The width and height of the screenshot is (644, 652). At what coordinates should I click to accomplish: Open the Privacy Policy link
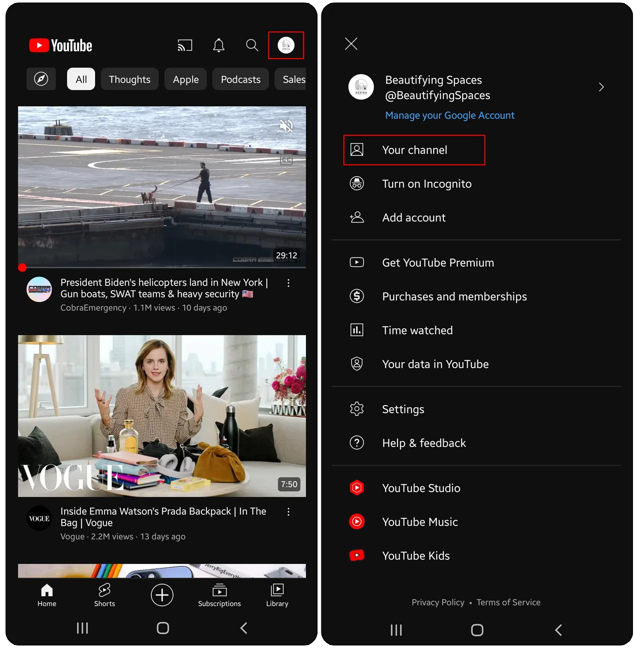coord(438,602)
